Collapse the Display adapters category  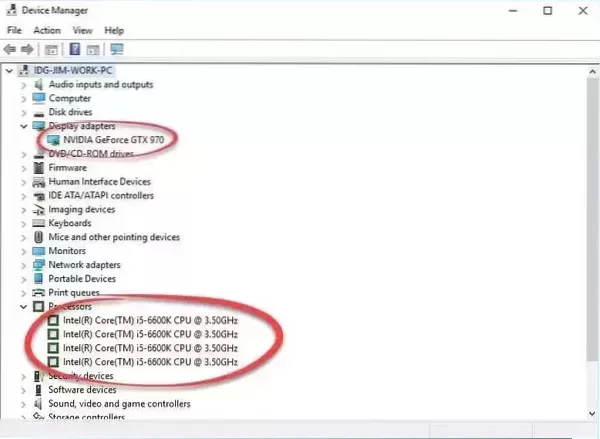[x=24, y=127]
